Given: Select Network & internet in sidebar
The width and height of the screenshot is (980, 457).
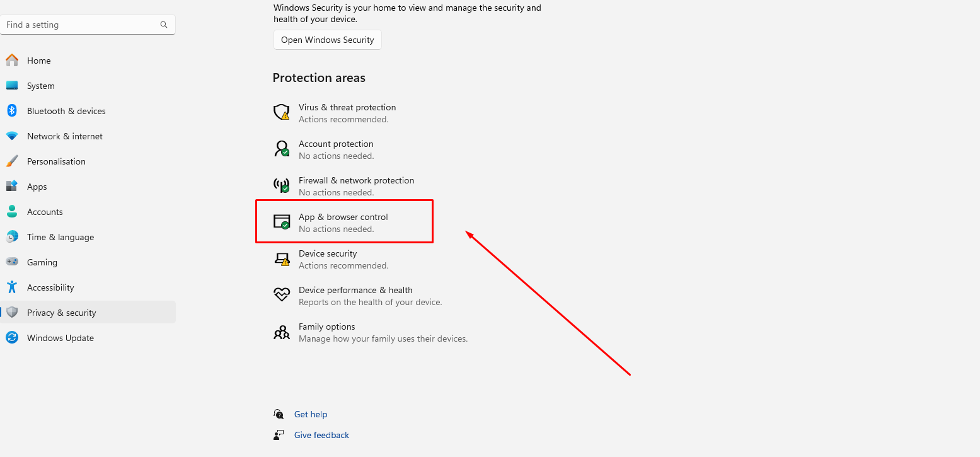Looking at the screenshot, I should (64, 136).
